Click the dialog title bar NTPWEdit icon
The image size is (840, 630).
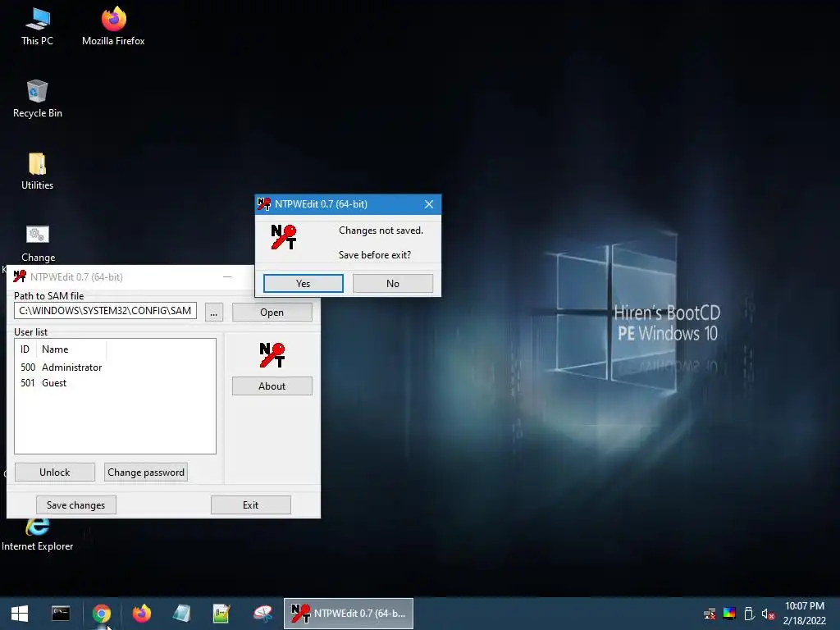[x=264, y=204]
